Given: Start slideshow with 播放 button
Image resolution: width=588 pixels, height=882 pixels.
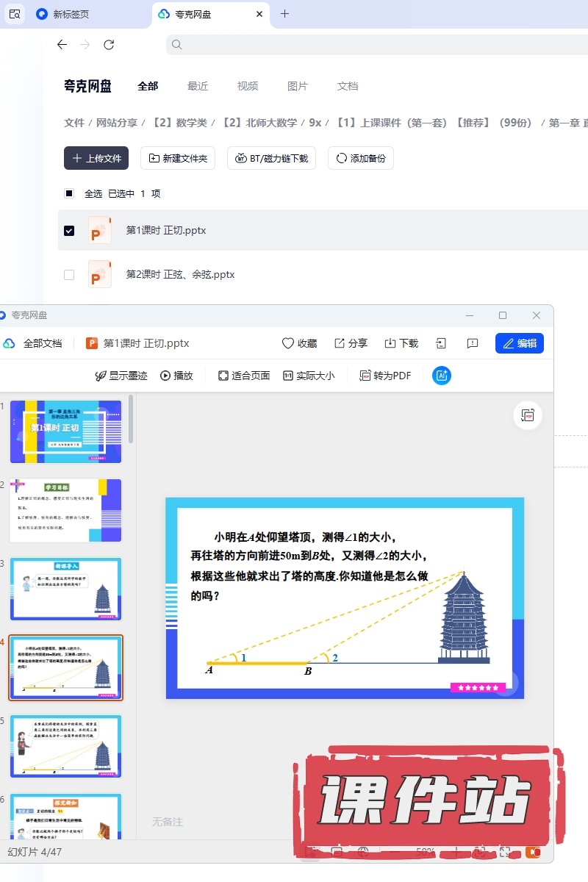Looking at the screenshot, I should pyautogui.click(x=176, y=376).
